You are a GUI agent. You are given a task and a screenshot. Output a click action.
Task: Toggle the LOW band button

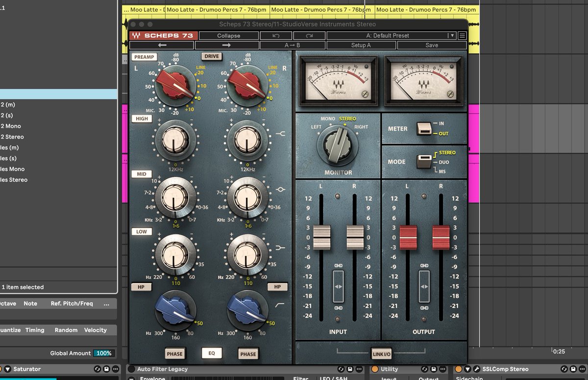pyautogui.click(x=142, y=232)
